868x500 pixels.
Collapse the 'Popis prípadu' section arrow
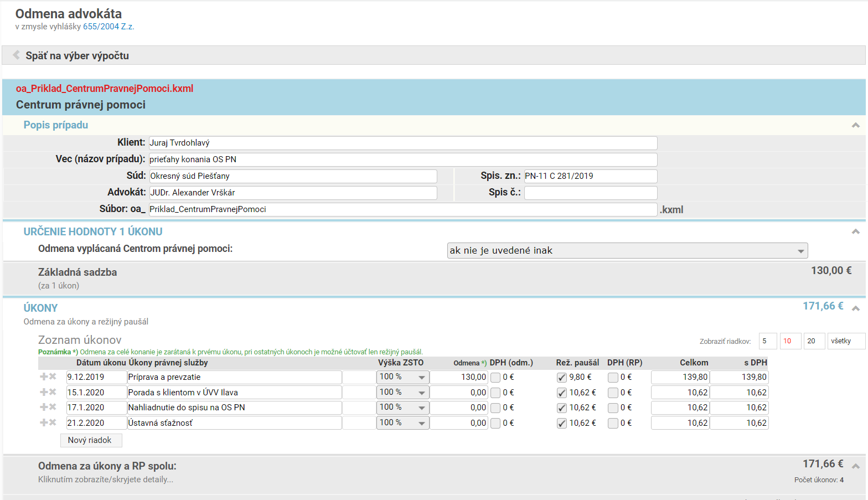[855, 126]
